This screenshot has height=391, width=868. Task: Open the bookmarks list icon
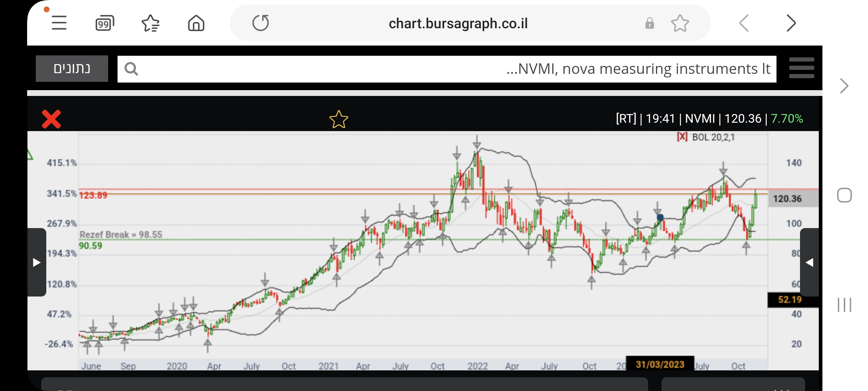[150, 23]
